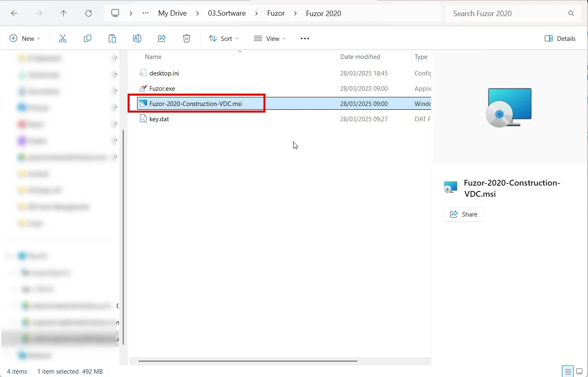Select Fuzor-2020-Construction-VDC.msi in the list
This screenshot has width=588, height=377.
(x=196, y=104)
